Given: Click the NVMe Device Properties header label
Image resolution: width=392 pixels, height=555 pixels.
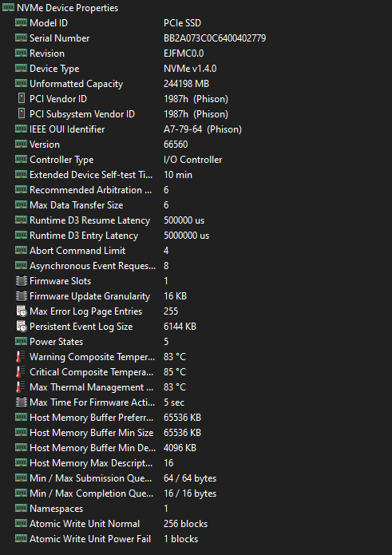Looking at the screenshot, I should [68, 8].
